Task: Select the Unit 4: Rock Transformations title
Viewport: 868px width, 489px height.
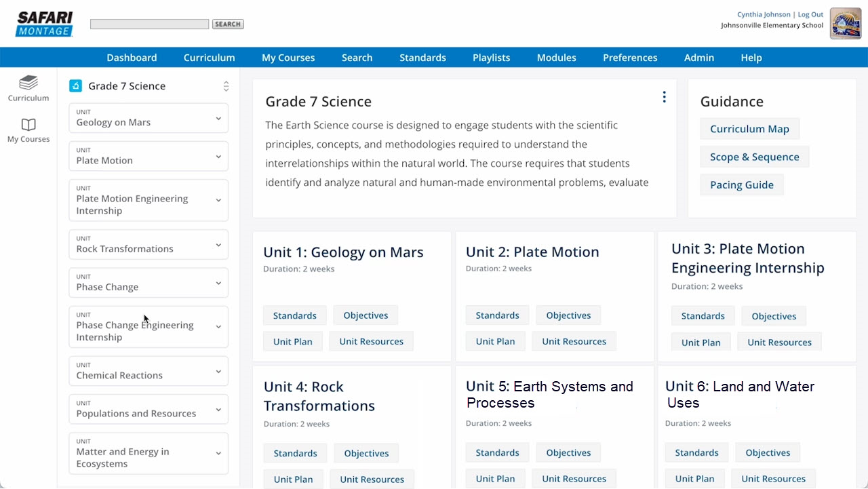Action: (x=319, y=396)
